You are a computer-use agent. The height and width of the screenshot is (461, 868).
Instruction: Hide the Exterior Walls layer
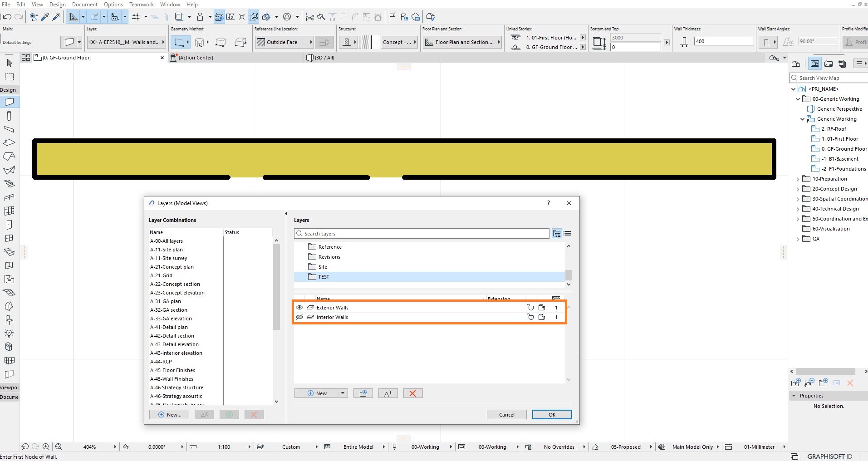point(299,307)
